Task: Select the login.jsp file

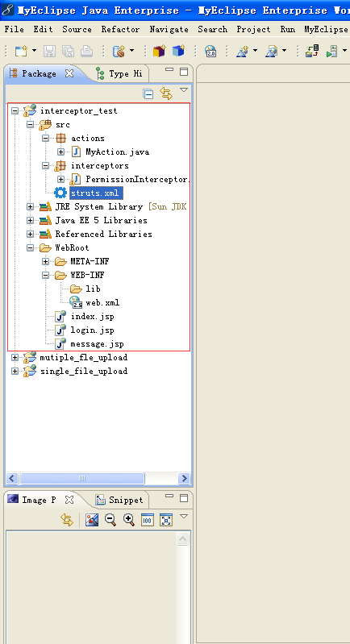Action: click(x=93, y=330)
